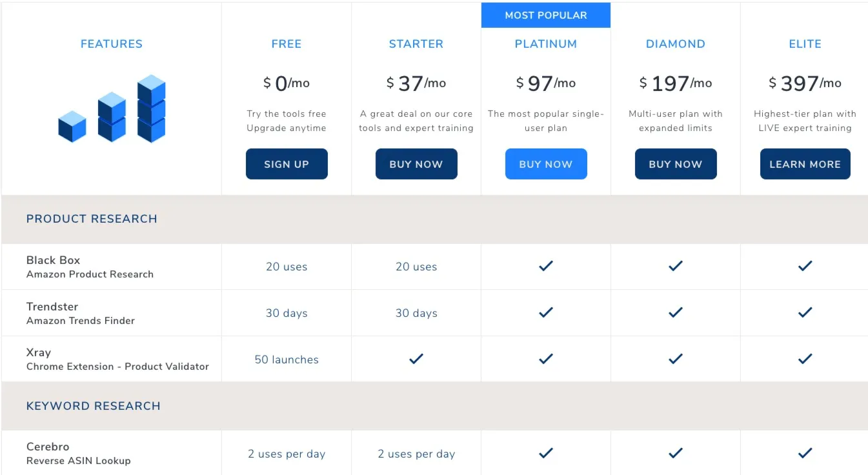Image resolution: width=868 pixels, height=475 pixels.
Task: Click the KEYWORD RESEARCH section header
Action: coord(93,406)
